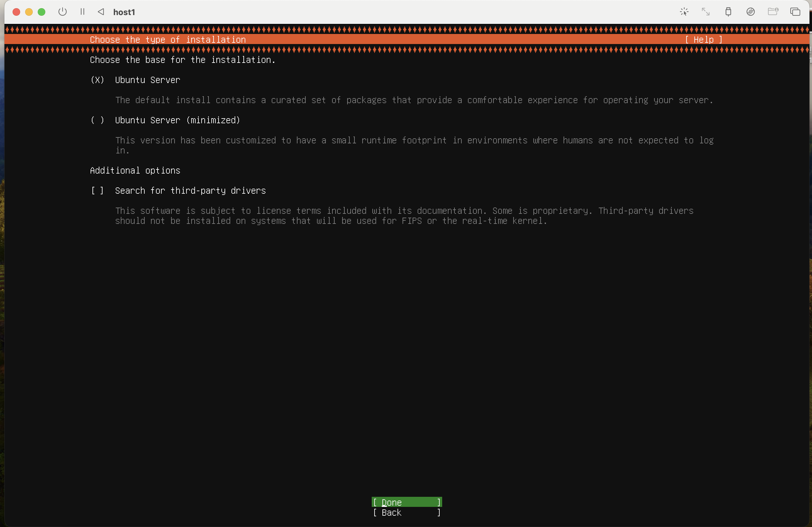
Task: Click the green fullscreen window button
Action: (42, 12)
